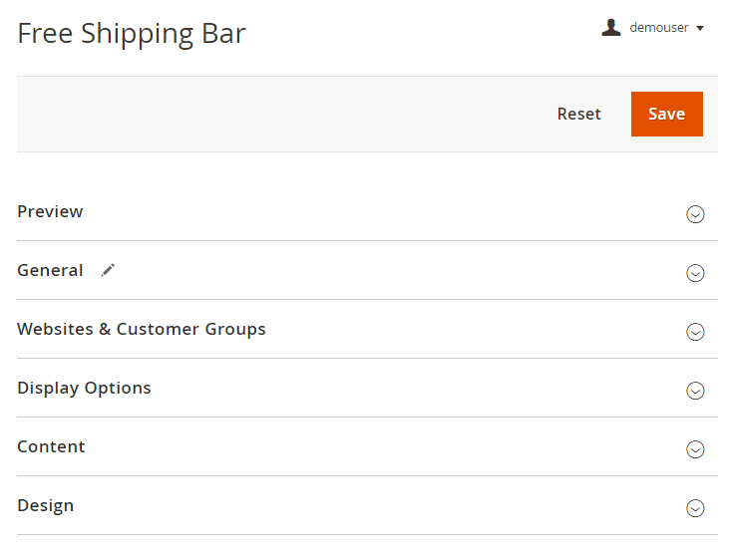
Task: Expand the Display Options section heading
Action: [84, 388]
